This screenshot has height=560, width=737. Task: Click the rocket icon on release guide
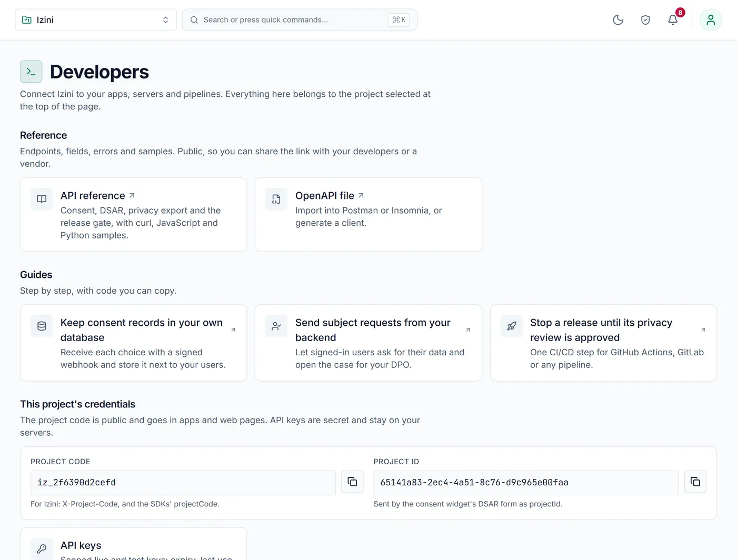pos(511,326)
